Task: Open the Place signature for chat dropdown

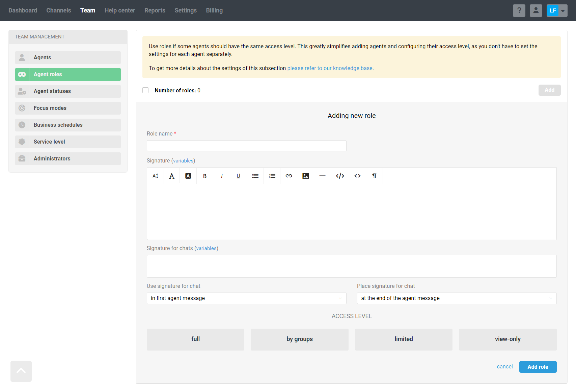Action: pos(457,298)
